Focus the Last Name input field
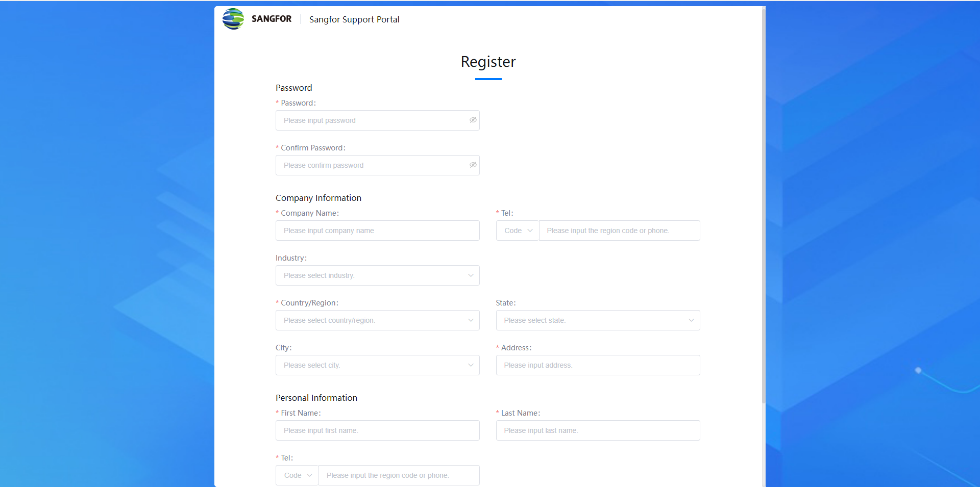The width and height of the screenshot is (980, 487). [x=598, y=430]
